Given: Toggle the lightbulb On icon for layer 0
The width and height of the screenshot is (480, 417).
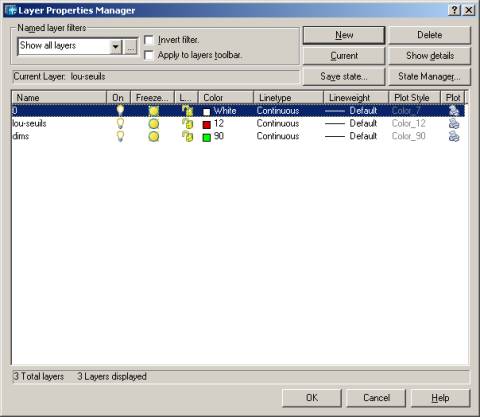Looking at the screenshot, I should point(120,110).
